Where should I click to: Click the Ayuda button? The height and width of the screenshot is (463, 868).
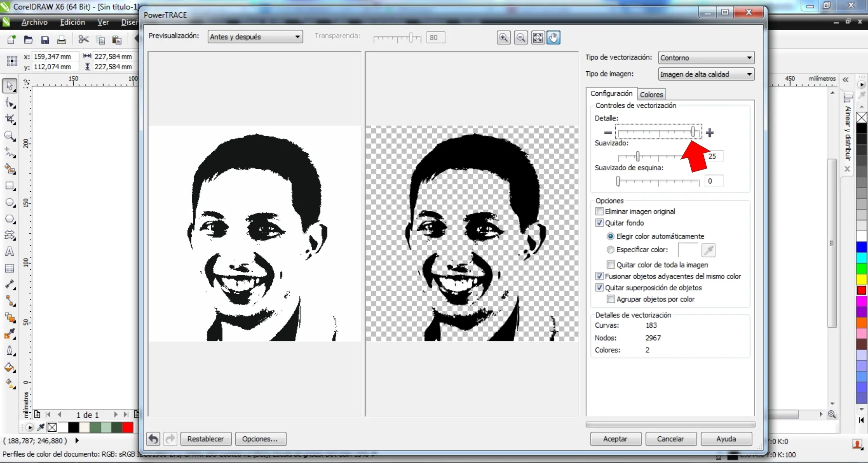pos(726,439)
